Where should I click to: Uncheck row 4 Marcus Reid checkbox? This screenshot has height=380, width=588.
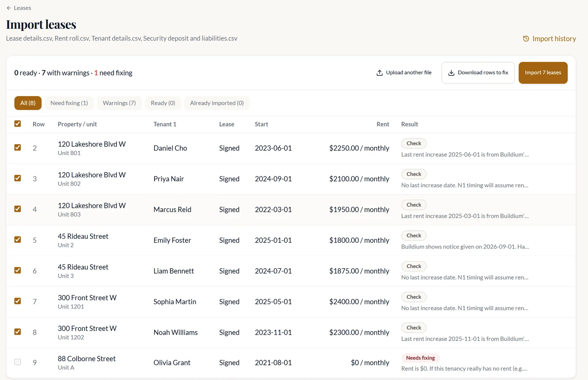[x=18, y=209]
